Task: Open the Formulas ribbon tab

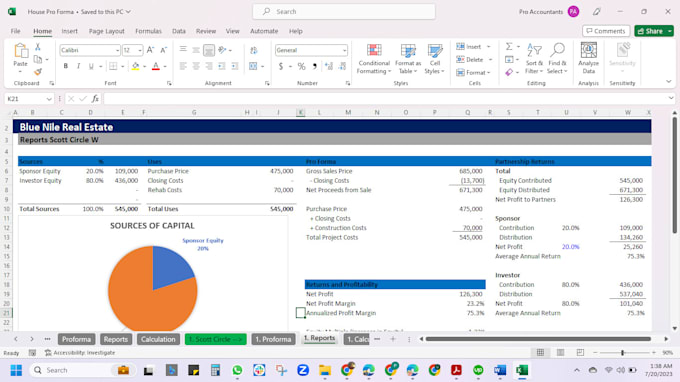Action: pos(148,31)
